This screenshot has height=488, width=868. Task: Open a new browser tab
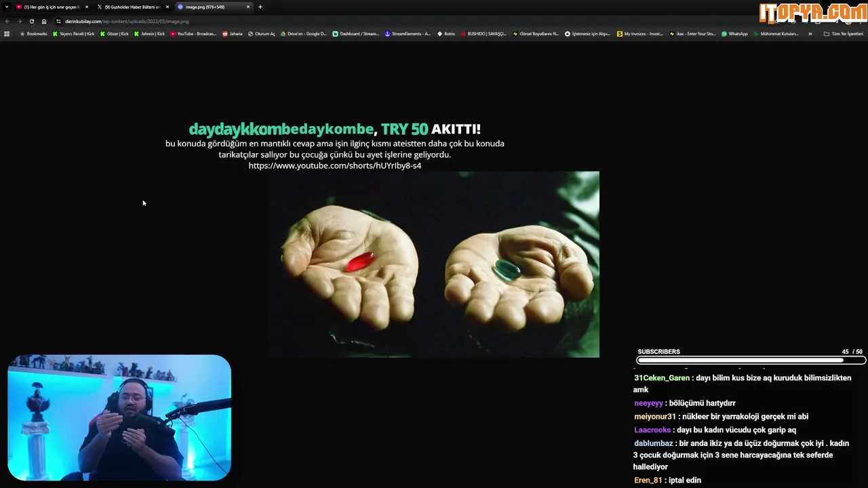click(x=260, y=7)
